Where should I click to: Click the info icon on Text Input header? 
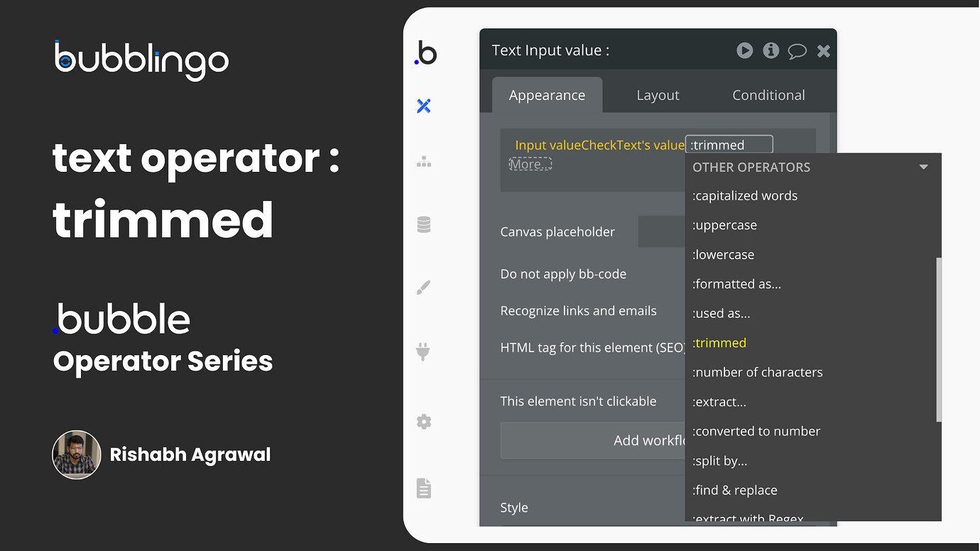point(771,50)
